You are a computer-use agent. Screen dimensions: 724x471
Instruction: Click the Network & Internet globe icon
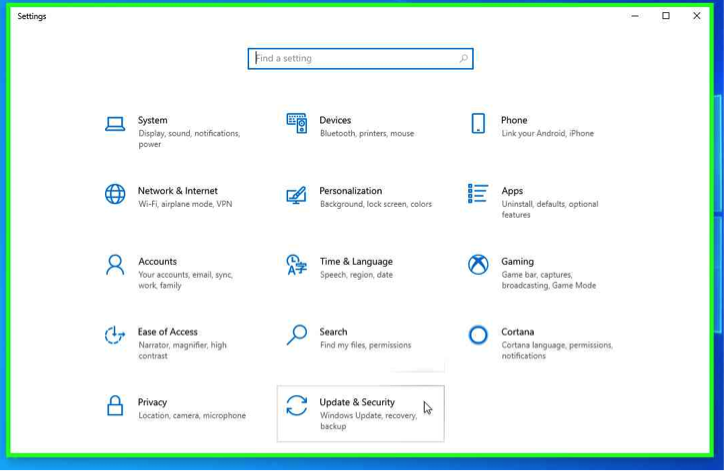(115, 194)
